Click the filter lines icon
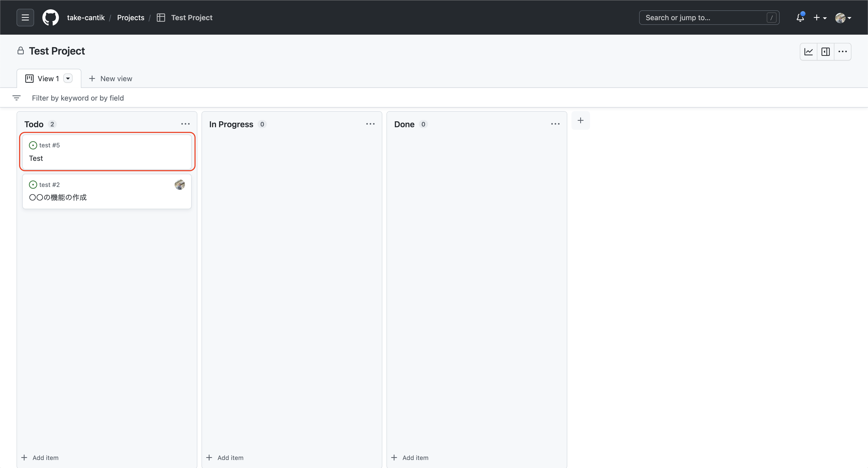Screen dimensions: 868x468 tap(17, 98)
